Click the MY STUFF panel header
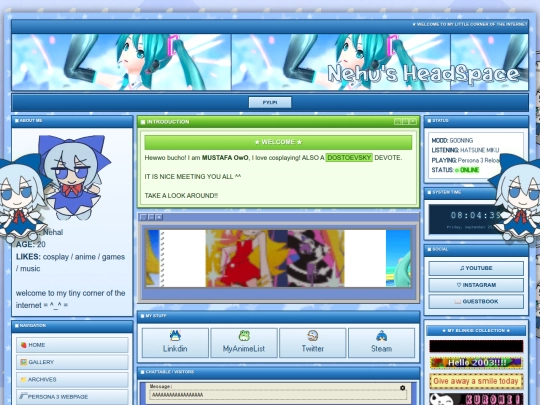This screenshot has height=405, width=540. pos(278,316)
